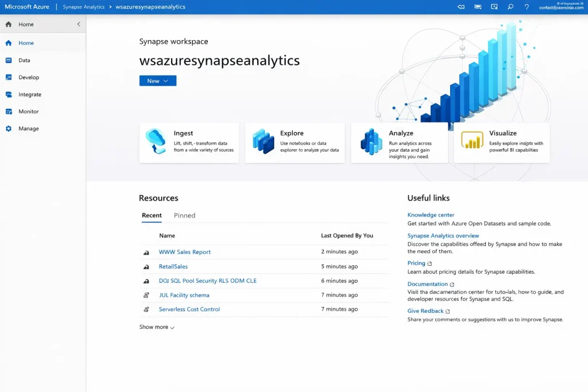This screenshot has width=588, height=392.
Task: Open the Pricing page
Action: (417, 263)
